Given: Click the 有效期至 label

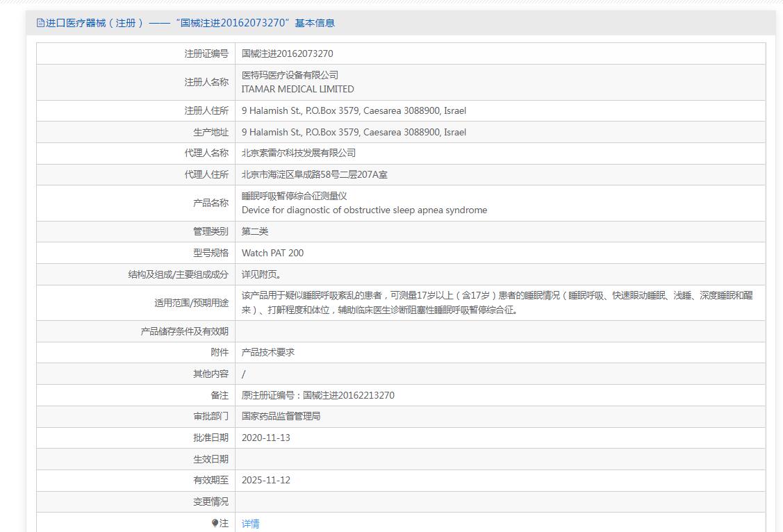Looking at the screenshot, I should point(211,480).
